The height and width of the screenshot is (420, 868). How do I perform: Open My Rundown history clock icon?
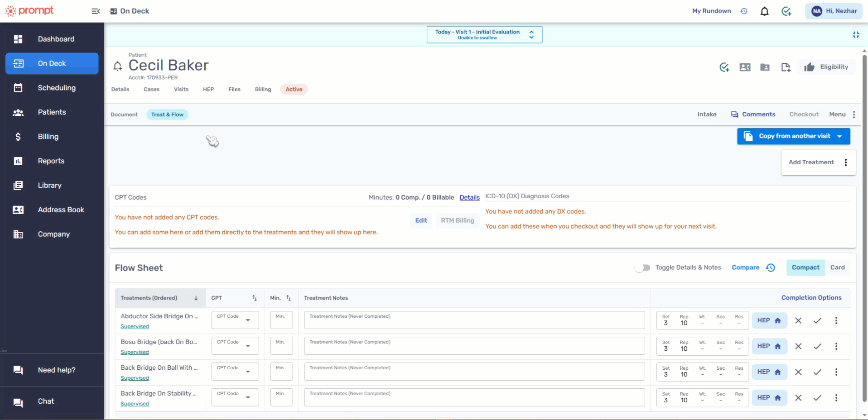coord(744,11)
